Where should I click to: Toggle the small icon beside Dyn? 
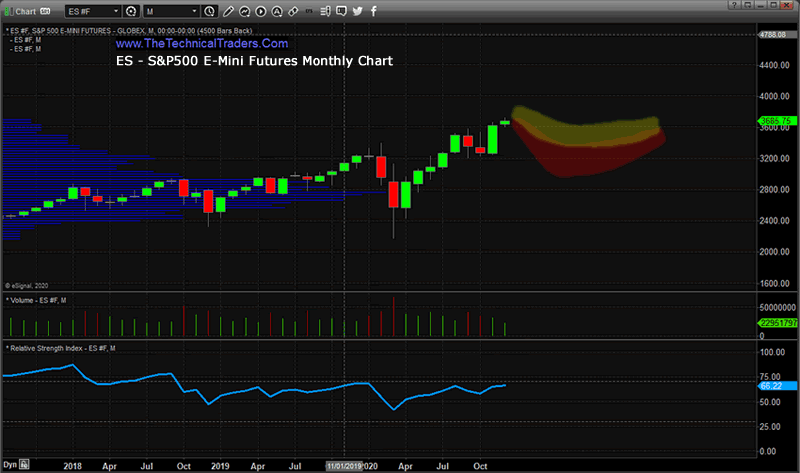tap(23, 466)
